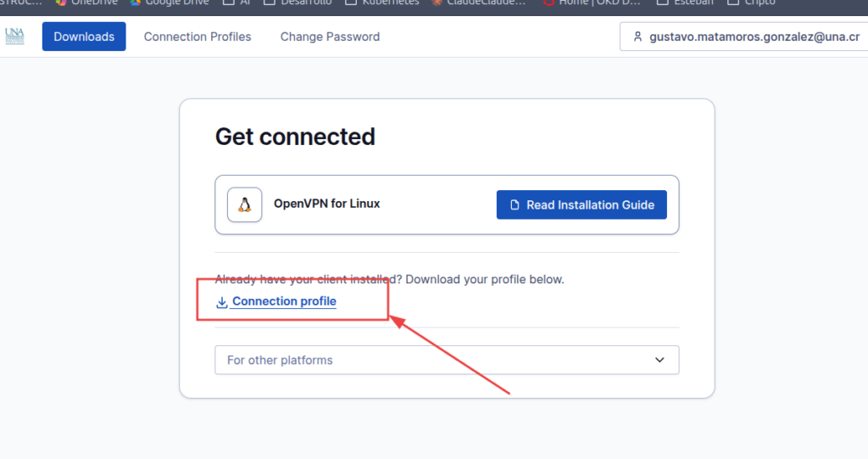The height and width of the screenshot is (459, 868).
Task: Open the Kubernetes bookmarks folder
Action: tap(381, 3)
